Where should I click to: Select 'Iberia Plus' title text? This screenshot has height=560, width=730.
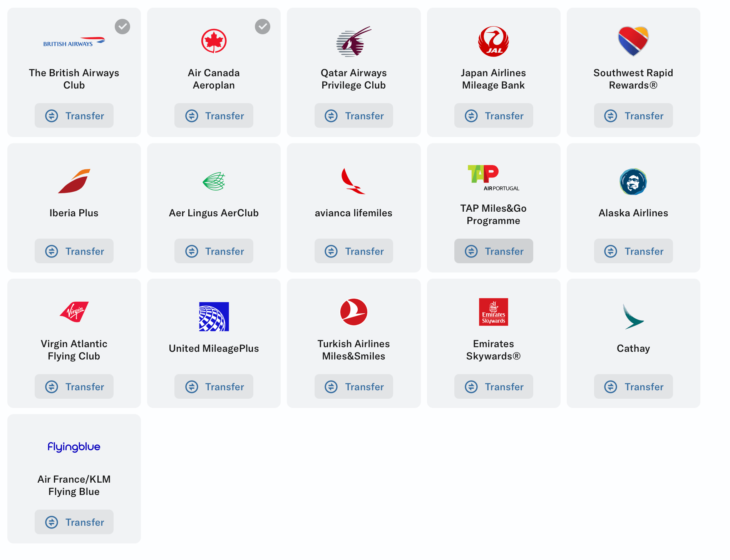coord(74,213)
